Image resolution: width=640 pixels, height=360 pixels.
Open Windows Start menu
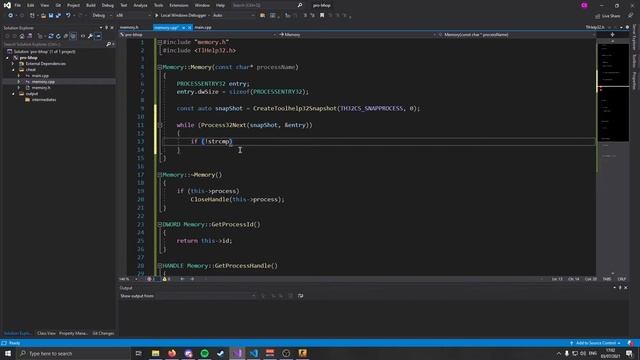pos(8,353)
